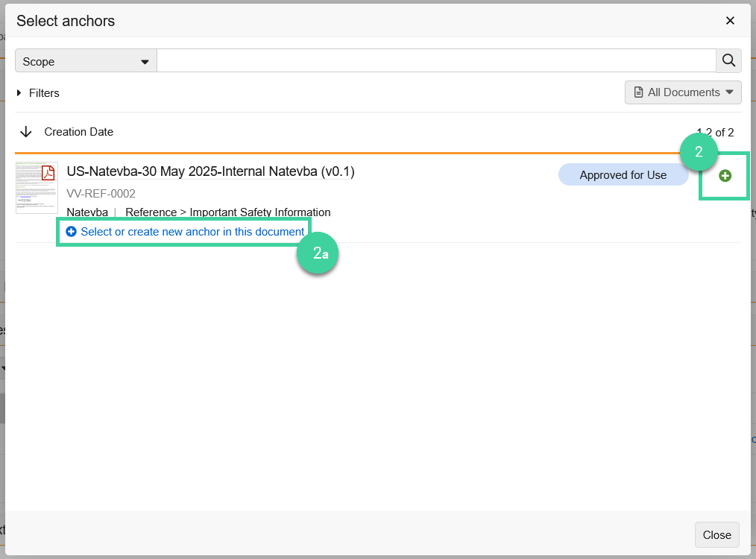Open the US-Natevba-30 May 2025 document link
756x559 pixels.
210,171
